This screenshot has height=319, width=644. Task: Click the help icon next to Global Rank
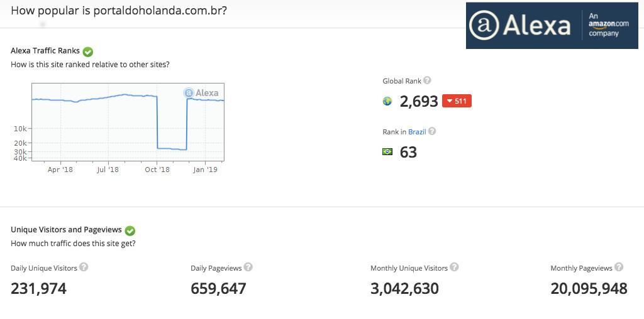pyautogui.click(x=427, y=80)
